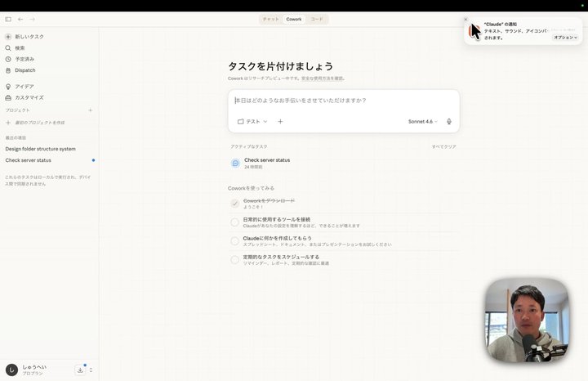Open the 安全な使用方法を確認 link
This screenshot has width=588, height=381.
(322, 78)
